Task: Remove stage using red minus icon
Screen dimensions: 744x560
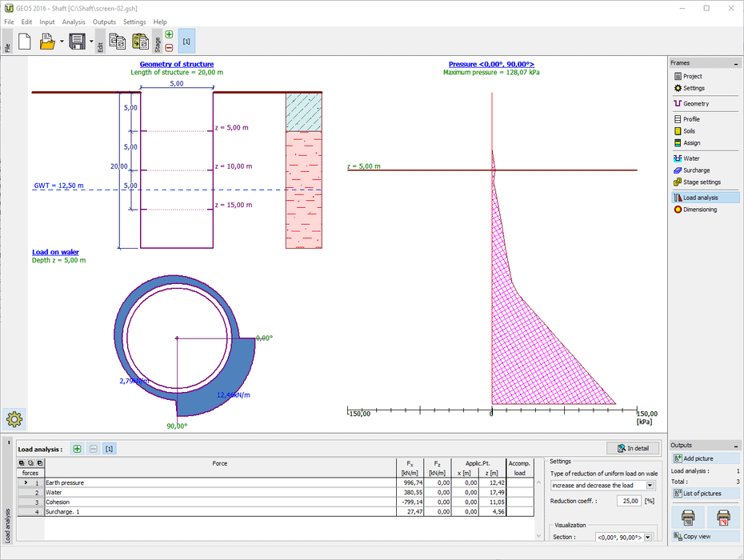Action: pos(169,47)
